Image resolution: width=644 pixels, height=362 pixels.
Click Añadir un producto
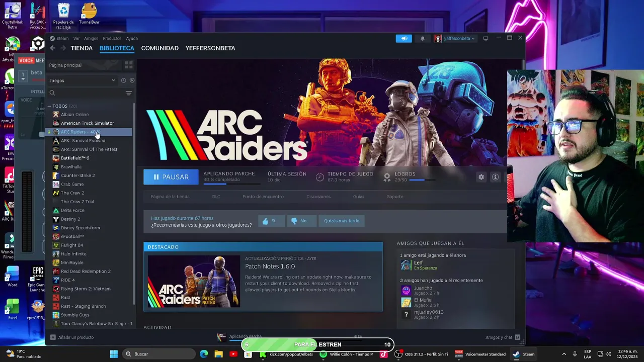click(72, 337)
